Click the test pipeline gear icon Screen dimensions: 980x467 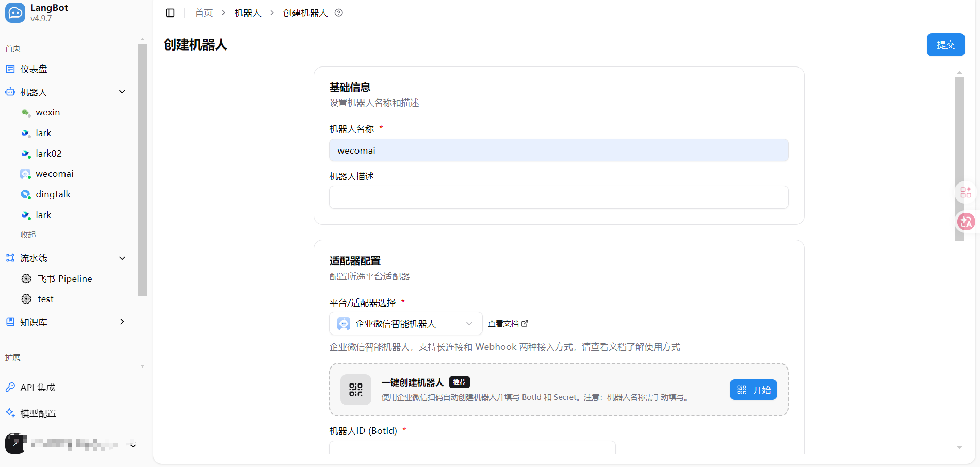tap(26, 299)
